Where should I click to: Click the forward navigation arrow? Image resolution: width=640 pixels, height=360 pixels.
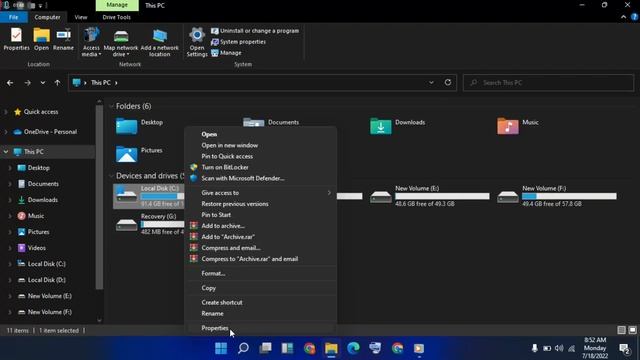pyautogui.click(x=27, y=83)
